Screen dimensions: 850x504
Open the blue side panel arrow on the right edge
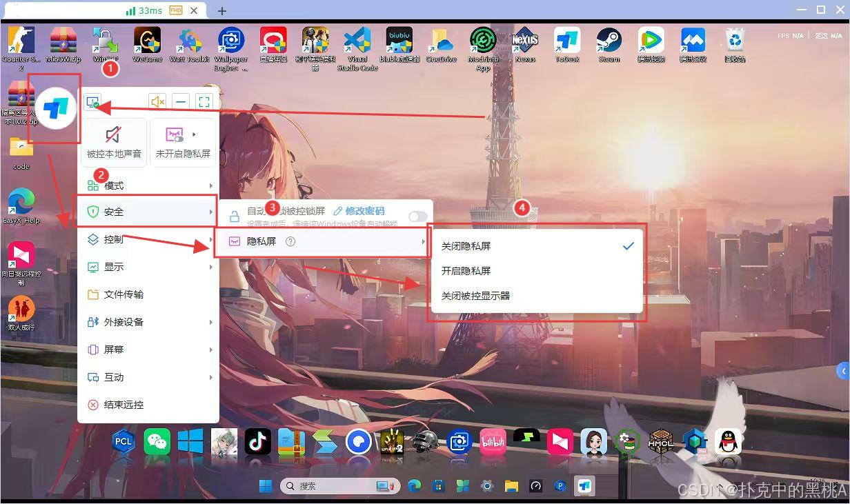pos(843,371)
